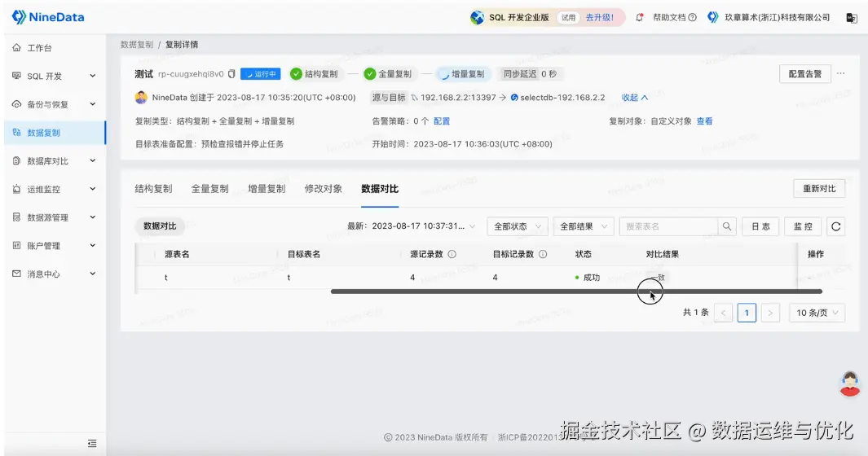Image resolution: width=868 pixels, height=456 pixels.
Task: Click the 配置告警 button
Action: pyautogui.click(x=805, y=73)
